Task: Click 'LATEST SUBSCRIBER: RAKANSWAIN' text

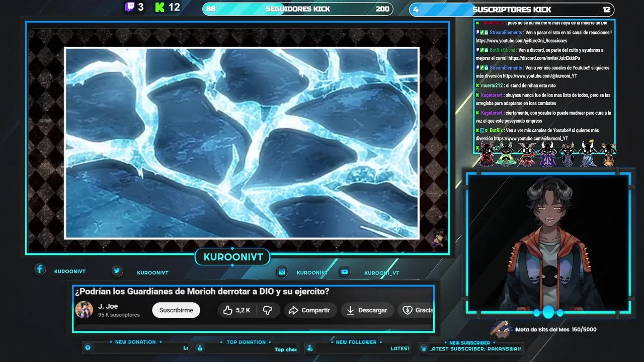Action: pyautogui.click(x=476, y=348)
